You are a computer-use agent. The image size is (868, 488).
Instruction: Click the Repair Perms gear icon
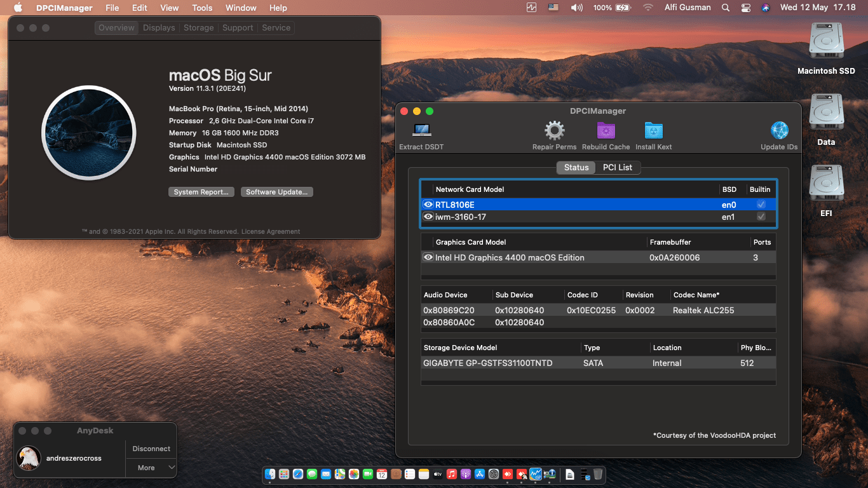coord(555,131)
